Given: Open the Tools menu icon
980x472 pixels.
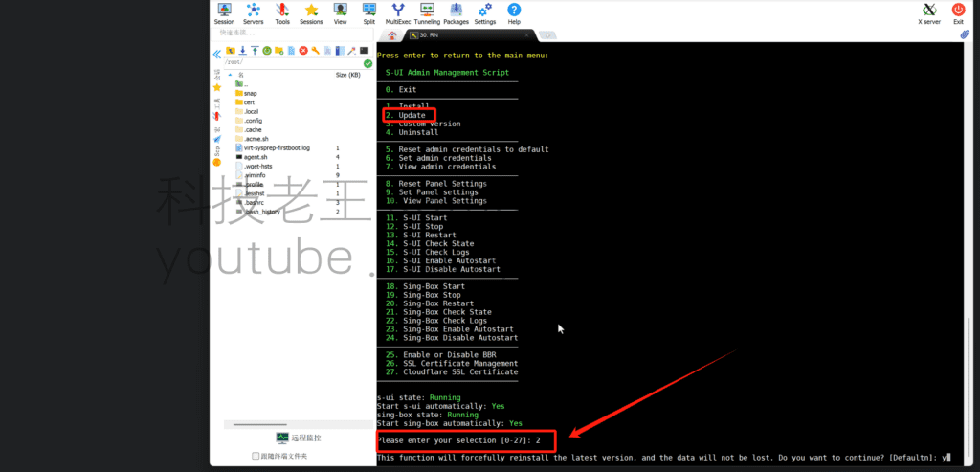Looking at the screenshot, I should 282,12.
